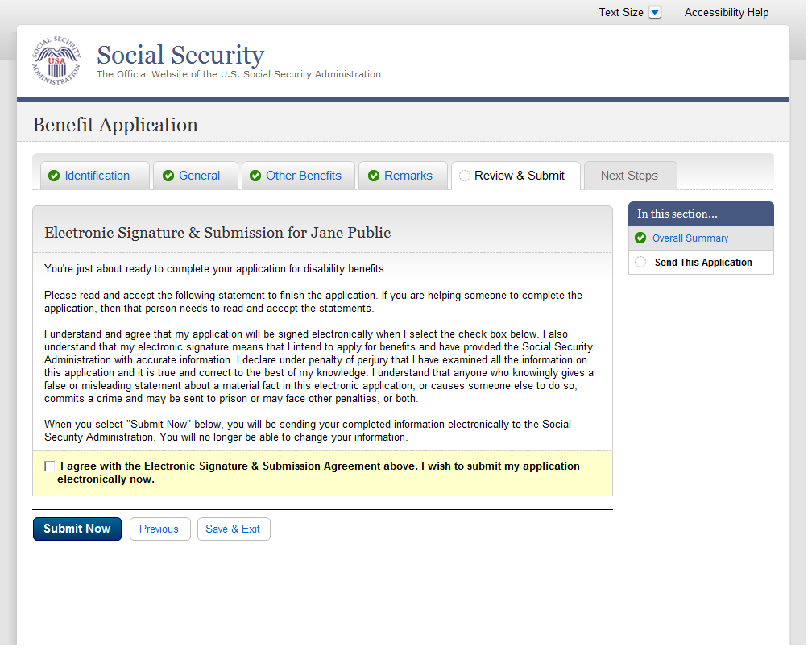Open the Text Size dropdown arrow
The image size is (812, 651).
(x=655, y=13)
